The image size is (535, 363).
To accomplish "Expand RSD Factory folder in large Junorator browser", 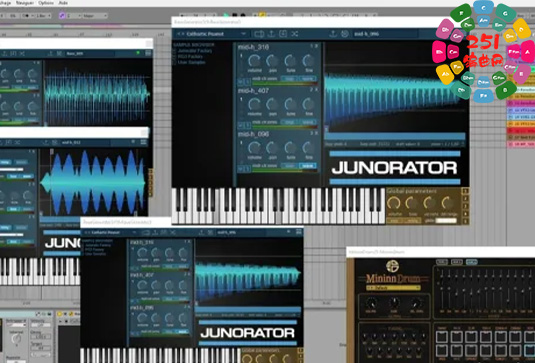I will (189, 57).
